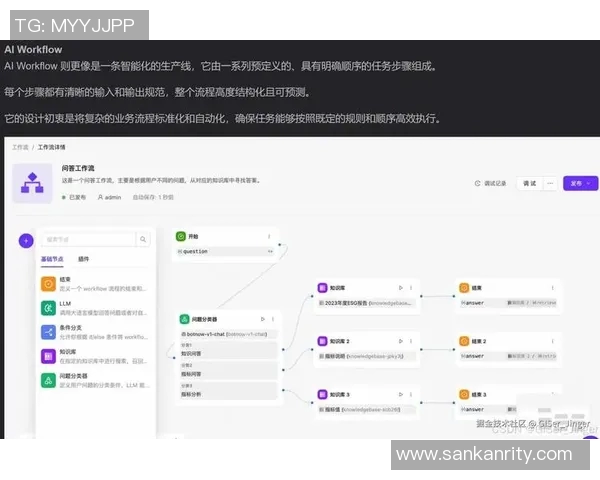Click 工作流详情 in the breadcrumb
The height and width of the screenshot is (480, 600).
click(51, 147)
